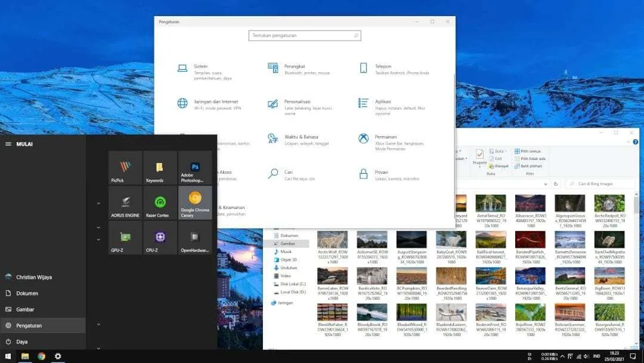Launch Razer Cortex tile
The width and height of the screenshot is (644, 363).
click(x=160, y=202)
